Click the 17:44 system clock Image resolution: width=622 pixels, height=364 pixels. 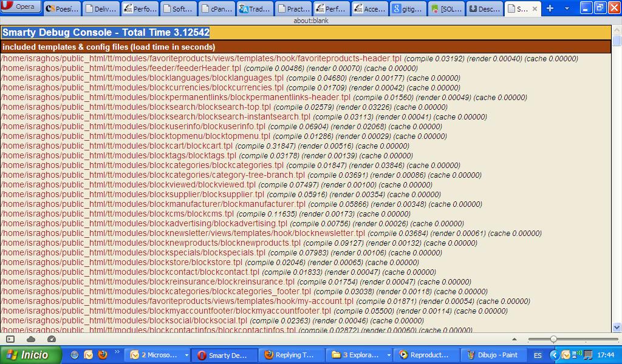[x=606, y=356]
